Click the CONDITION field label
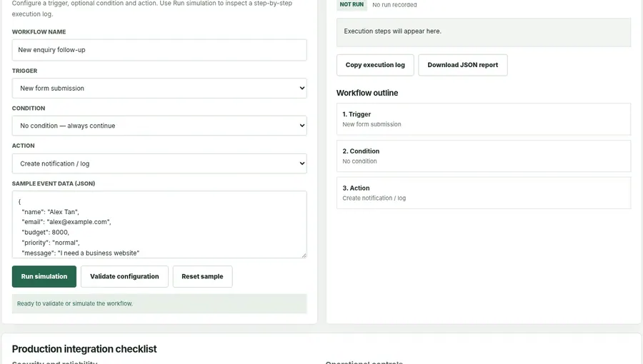Screen dimensions: 643x364 29,108
